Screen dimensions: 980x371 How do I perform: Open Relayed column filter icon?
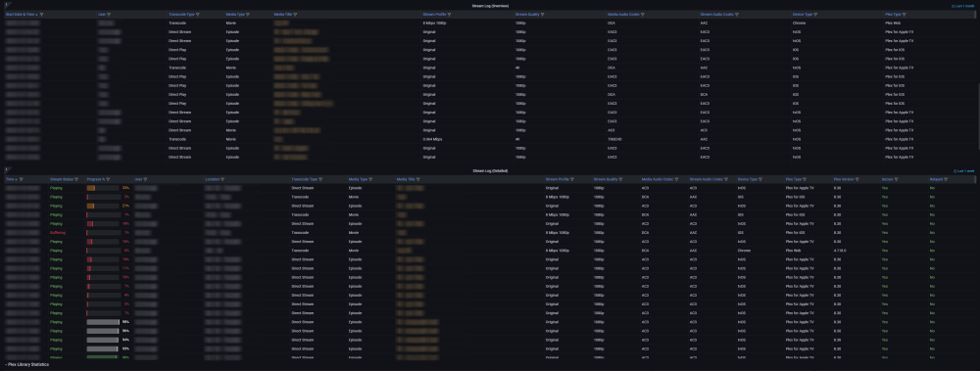945,179
